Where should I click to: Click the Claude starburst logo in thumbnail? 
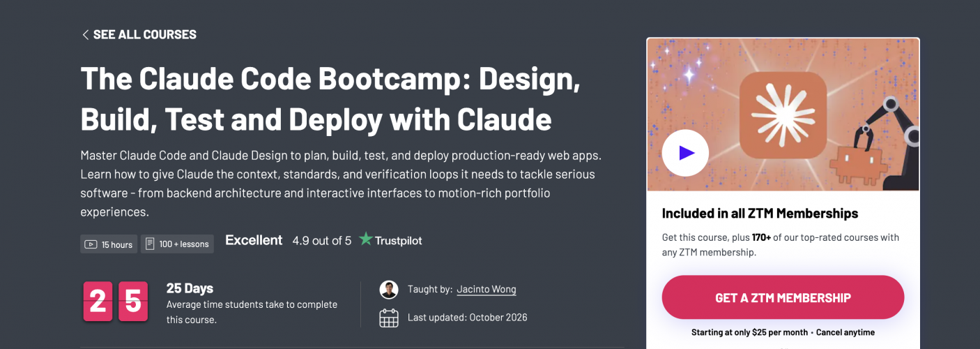pyautogui.click(x=783, y=114)
